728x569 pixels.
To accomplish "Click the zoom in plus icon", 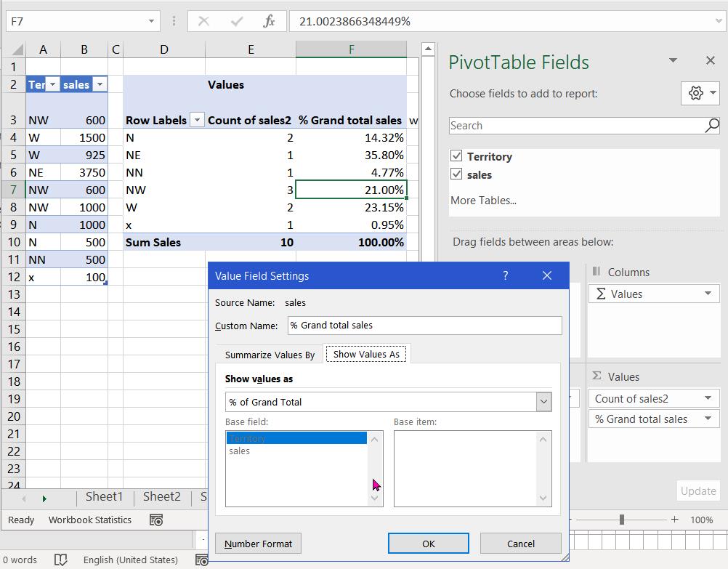I will [x=675, y=520].
